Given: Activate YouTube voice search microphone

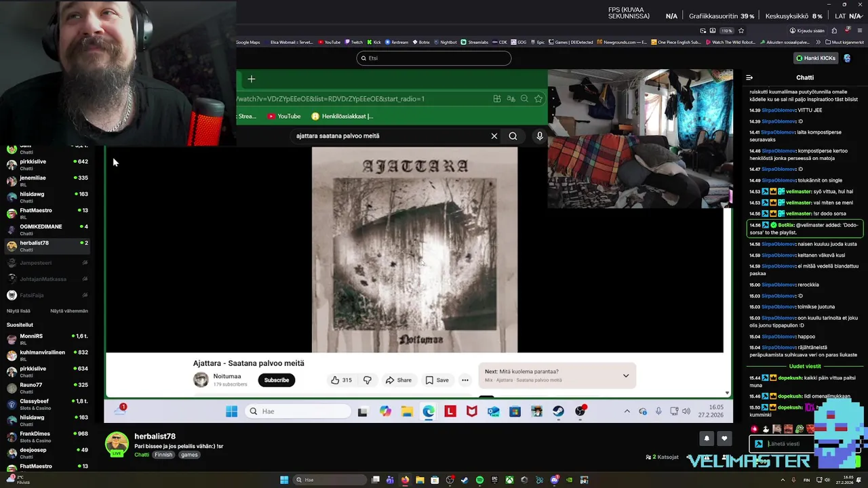Looking at the screenshot, I should pyautogui.click(x=540, y=136).
